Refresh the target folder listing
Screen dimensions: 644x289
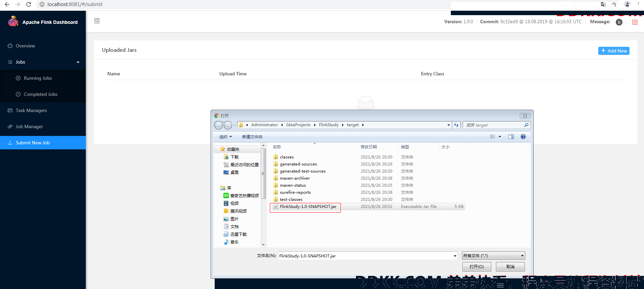point(456,125)
